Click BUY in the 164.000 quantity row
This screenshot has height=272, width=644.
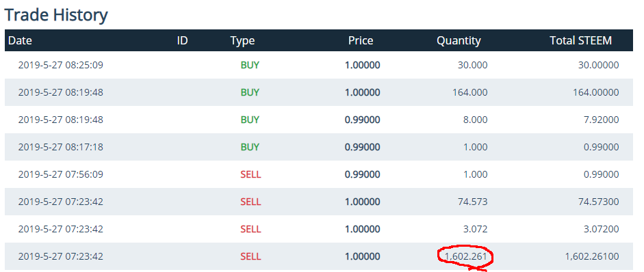click(250, 92)
